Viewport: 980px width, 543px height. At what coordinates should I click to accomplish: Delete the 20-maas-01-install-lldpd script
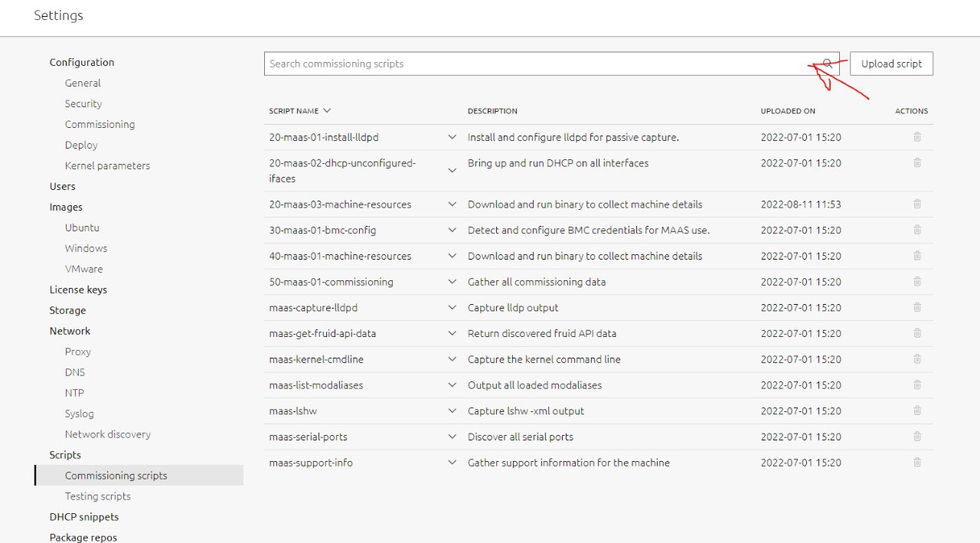tap(917, 137)
